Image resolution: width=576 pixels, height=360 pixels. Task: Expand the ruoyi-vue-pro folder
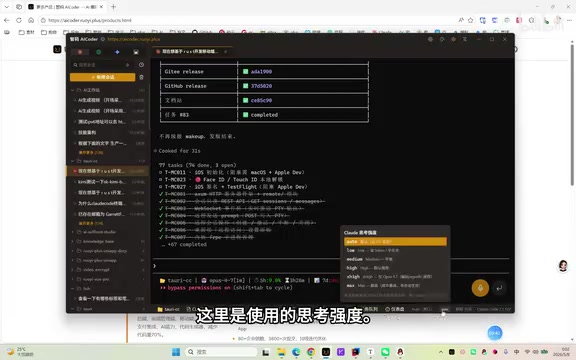click(x=72, y=279)
